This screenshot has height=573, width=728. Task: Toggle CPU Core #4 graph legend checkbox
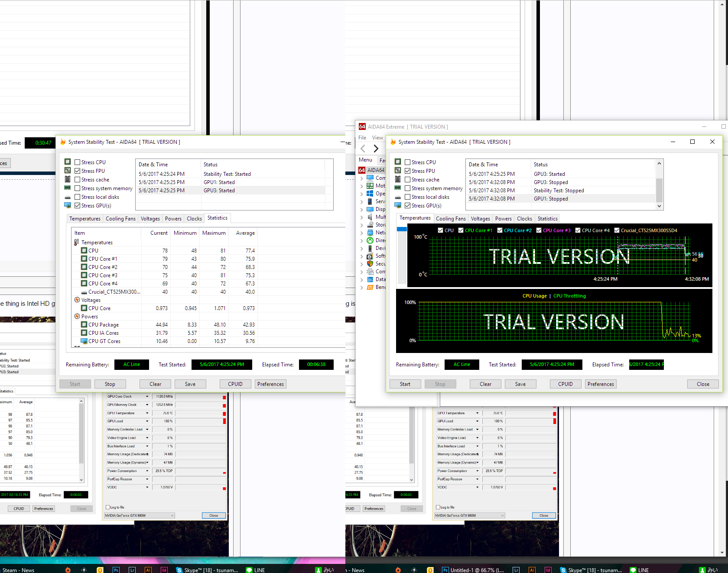coord(578,230)
